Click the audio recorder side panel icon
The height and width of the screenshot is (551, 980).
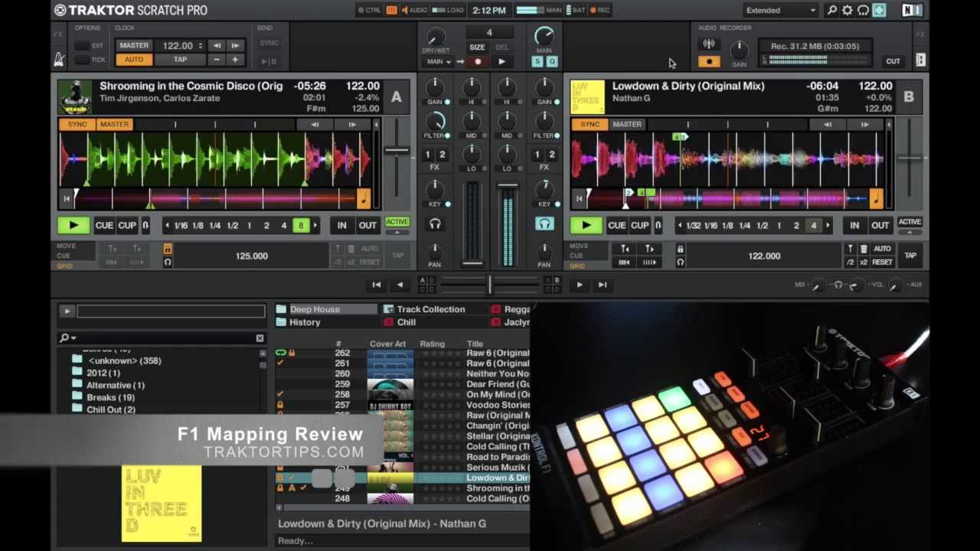920,60
